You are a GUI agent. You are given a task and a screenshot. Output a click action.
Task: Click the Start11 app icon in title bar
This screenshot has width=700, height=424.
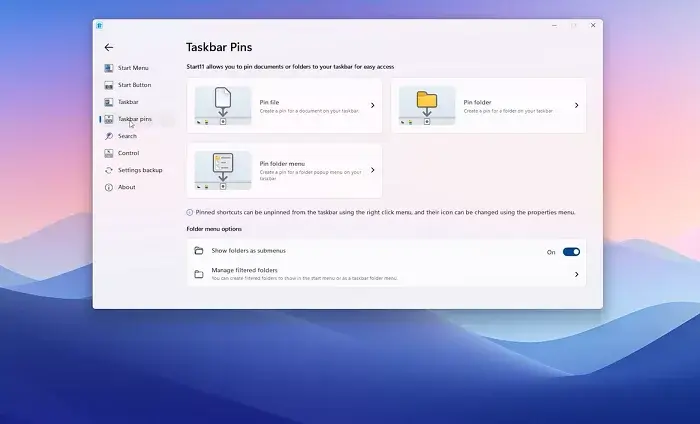(100, 25)
